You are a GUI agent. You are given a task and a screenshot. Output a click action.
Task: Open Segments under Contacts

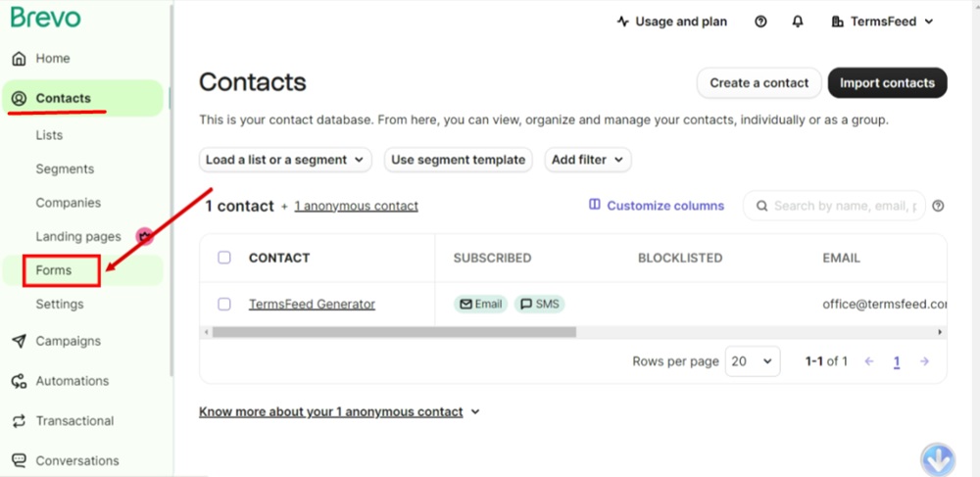pos(65,169)
